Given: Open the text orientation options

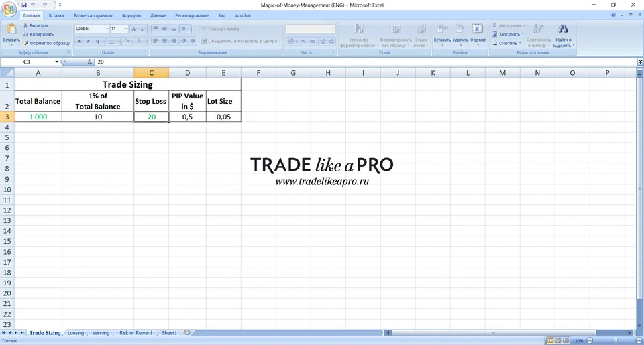Looking at the screenshot, I should point(186,29).
